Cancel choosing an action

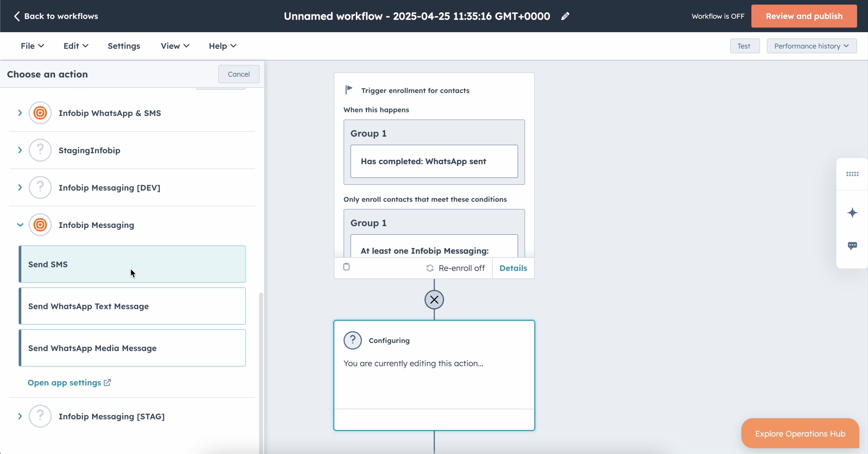pos(239,74)
